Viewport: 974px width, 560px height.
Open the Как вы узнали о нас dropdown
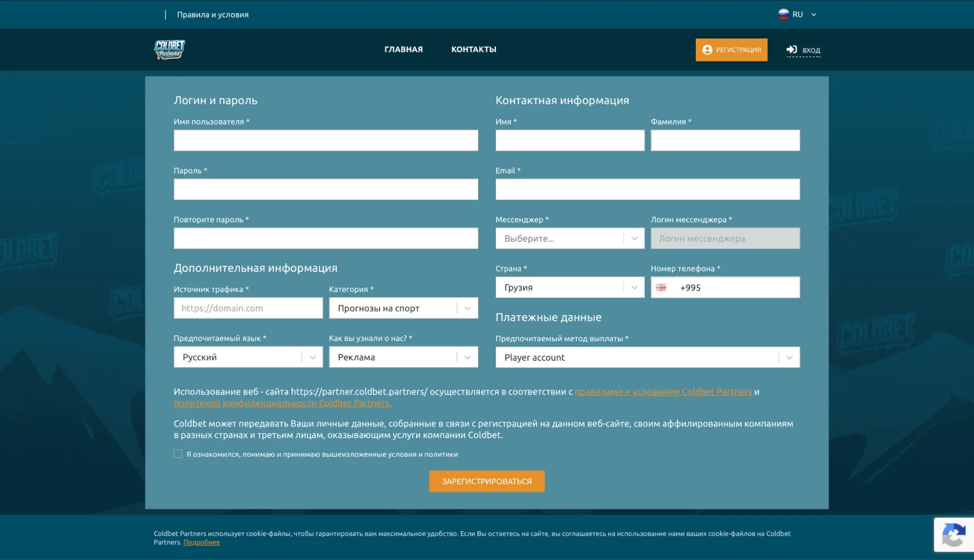[x=403, y=357]
